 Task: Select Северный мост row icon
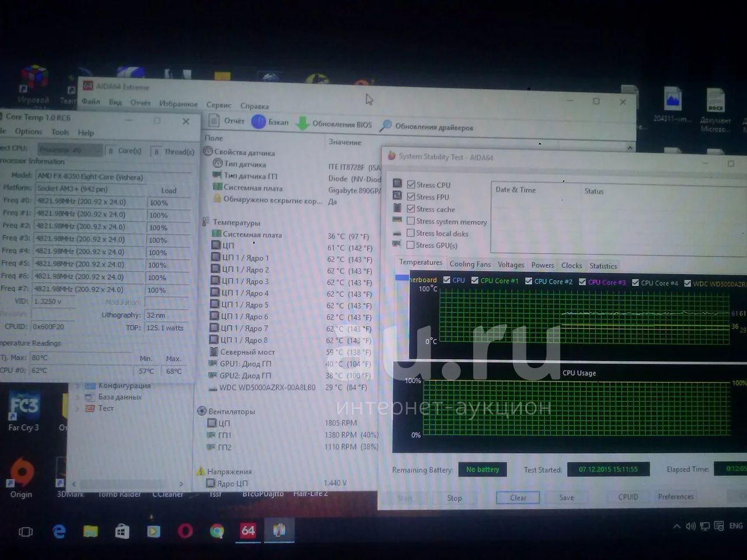(x=214, y=352)
